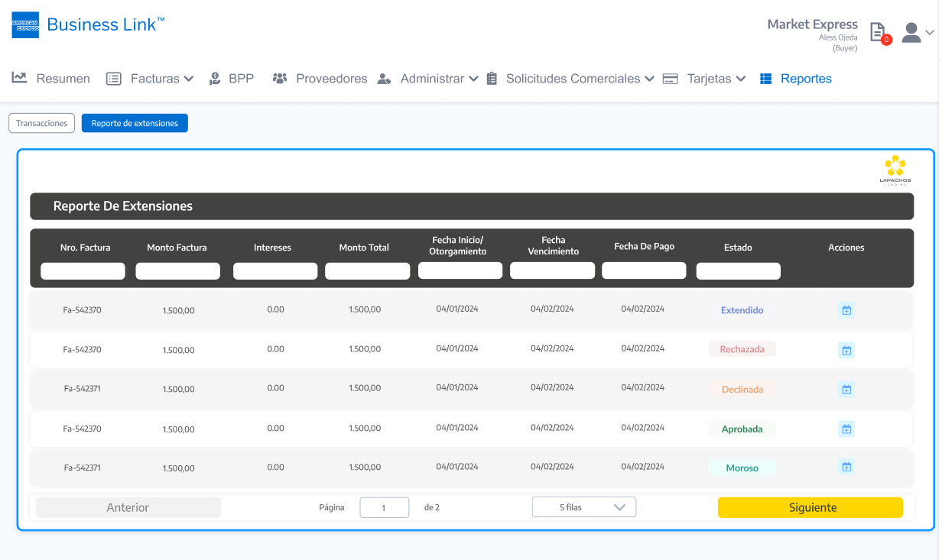Click the Lapachos Lending logo
942x560 pixels.
(895, 170)
